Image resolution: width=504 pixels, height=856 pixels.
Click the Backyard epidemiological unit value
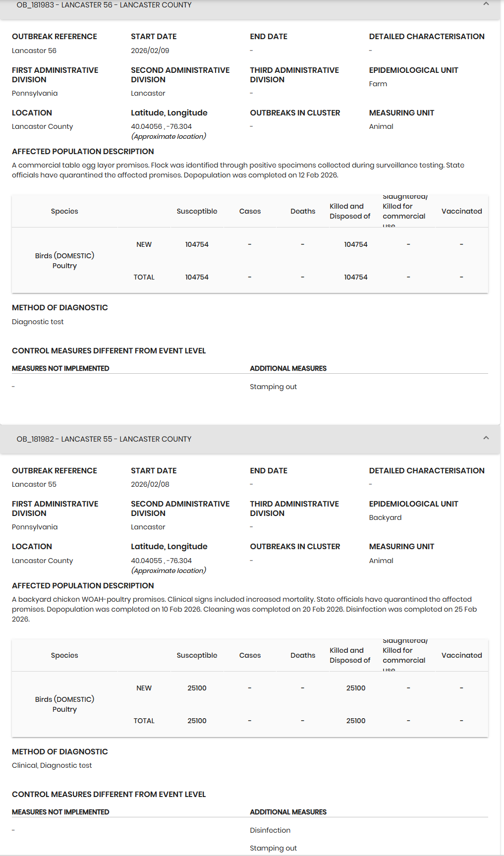click(x=385, y=517)
